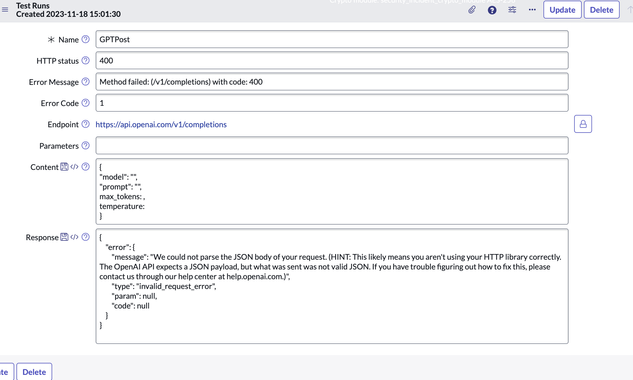The height and width of the screenshot is (380, 633).
Task: Click the save icon next to Response
Action: tap(64, 237)
